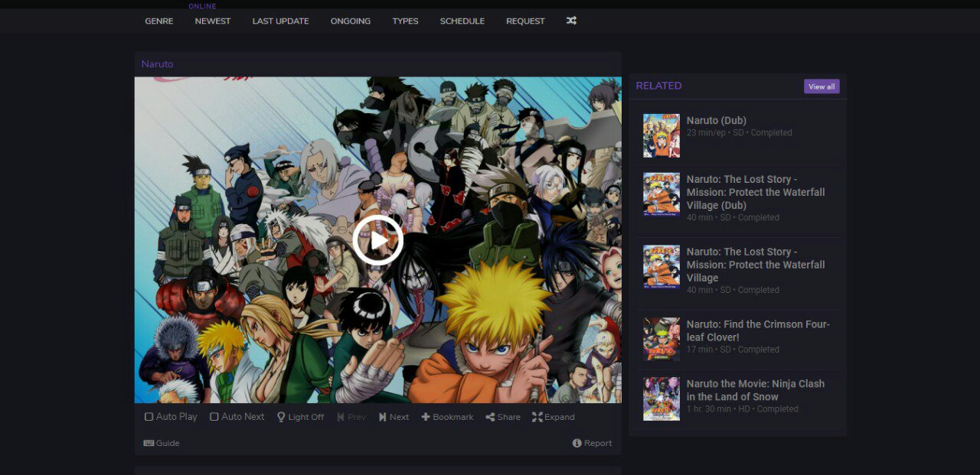Open Naruto: Find the Crimson Four-leaf Clover!
980x475 pixels.
coord(758,330)
